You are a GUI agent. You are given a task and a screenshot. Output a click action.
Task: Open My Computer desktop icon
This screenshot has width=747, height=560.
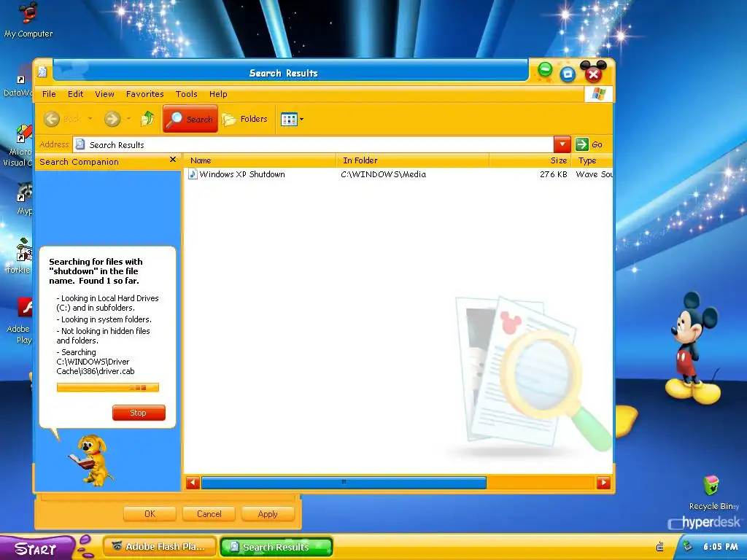[x=28, y=19]
